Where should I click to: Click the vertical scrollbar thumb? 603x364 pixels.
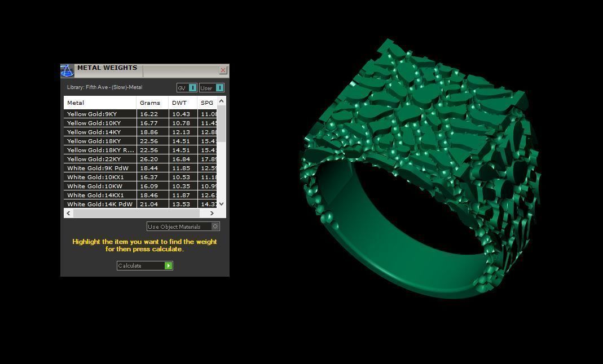[222, 125]
